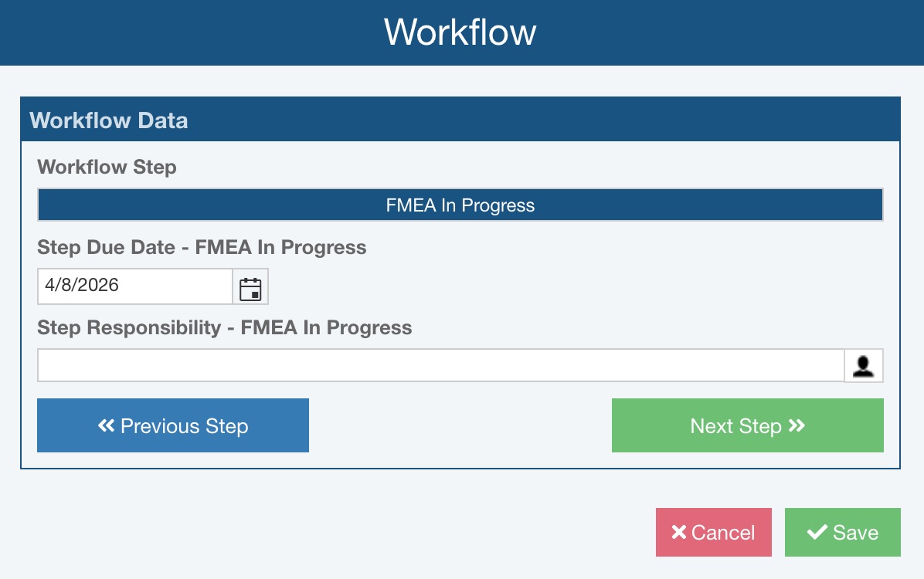Advance with the Next Step button
924x579 pixels.
(747, 425)
